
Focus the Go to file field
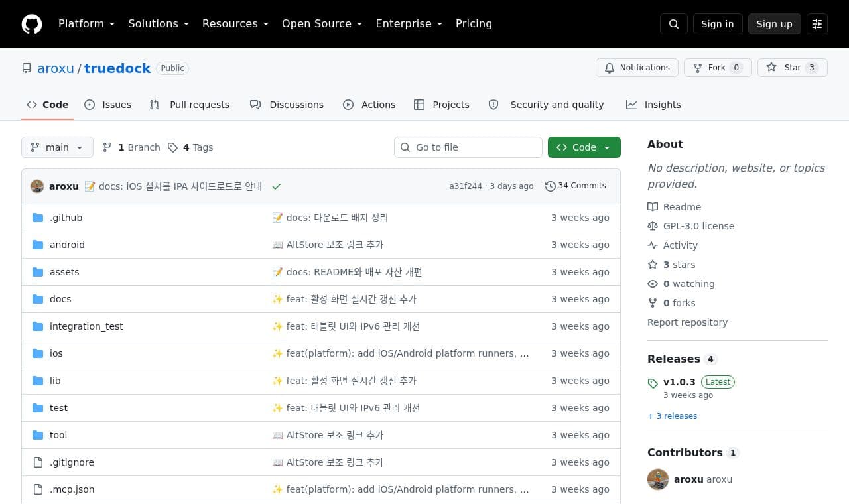pyautogui.click(x=468, y=147)
